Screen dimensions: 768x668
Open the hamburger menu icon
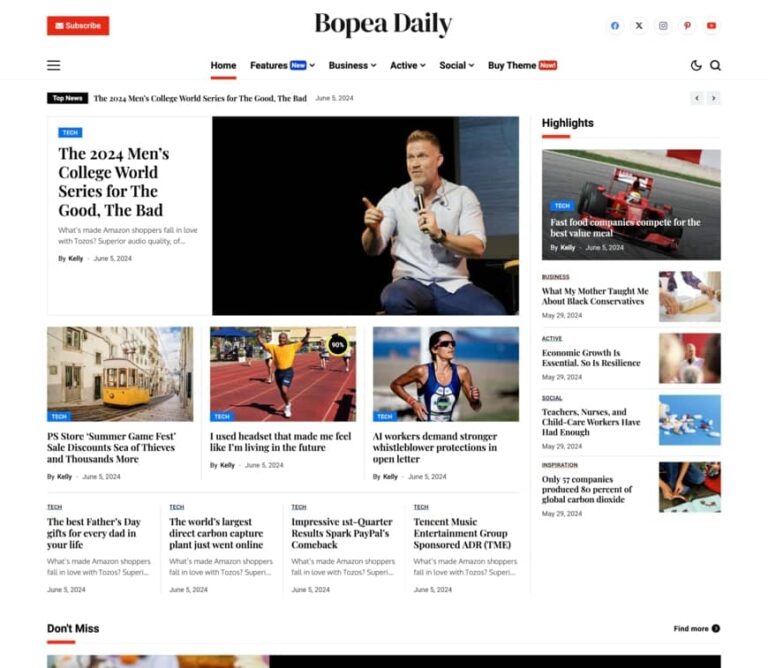tap(54, 65)
